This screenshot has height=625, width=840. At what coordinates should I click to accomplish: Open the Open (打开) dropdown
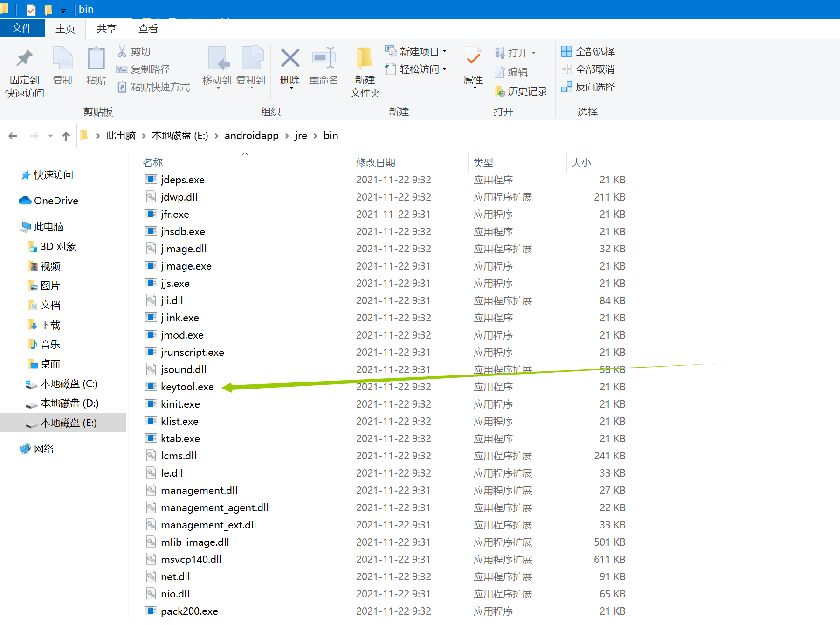515,53
